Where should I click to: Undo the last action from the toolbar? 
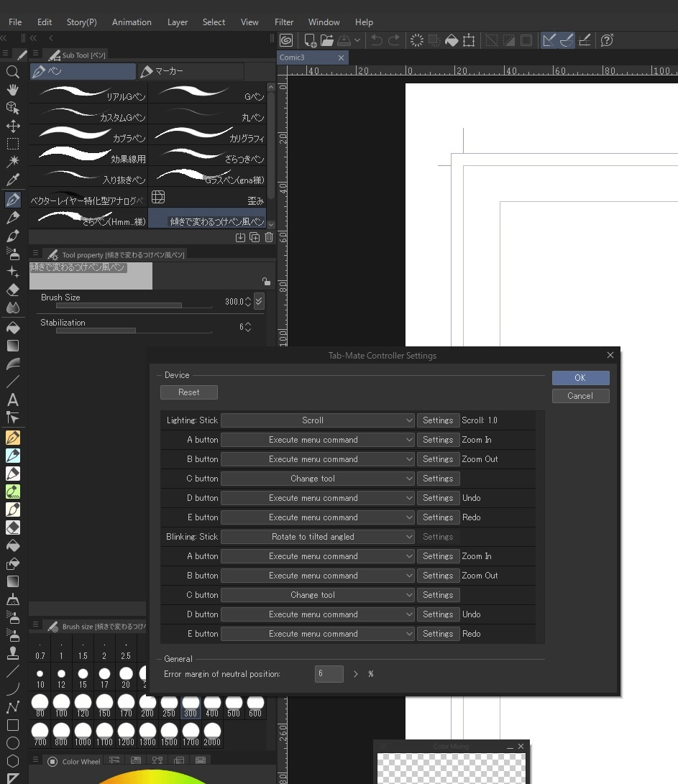(x=375, y=40)
